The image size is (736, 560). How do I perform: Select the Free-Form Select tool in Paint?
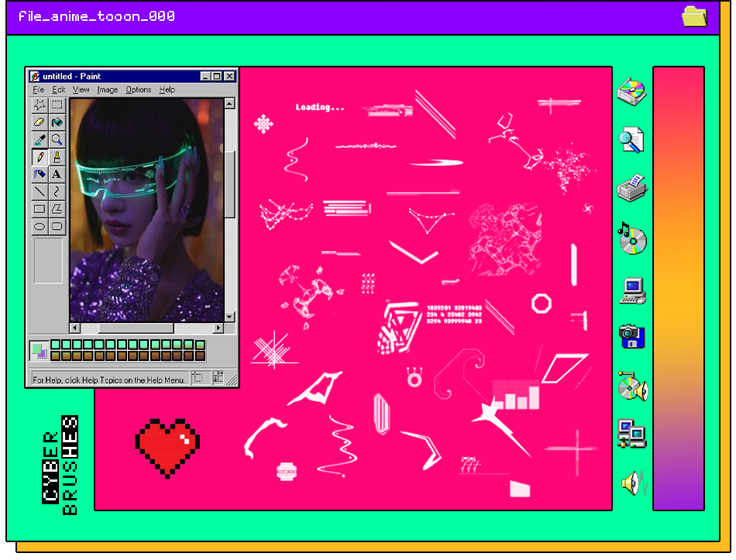click(x=40, y=105)
